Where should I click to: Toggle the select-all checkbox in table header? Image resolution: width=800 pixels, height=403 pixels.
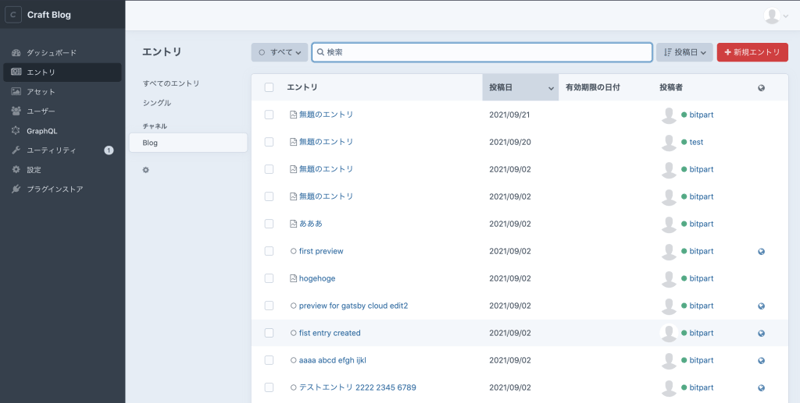click(269, 88)
